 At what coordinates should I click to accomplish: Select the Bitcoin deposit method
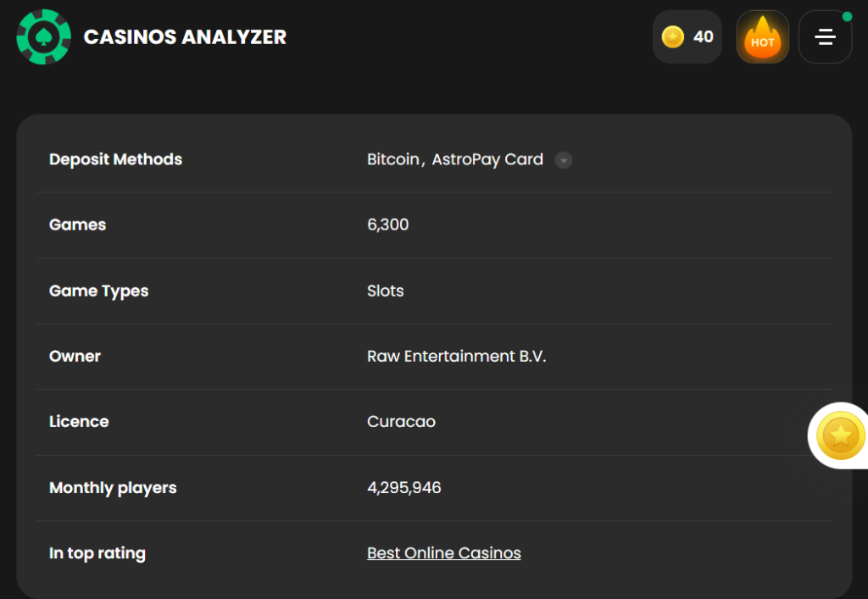pos(393,159)
